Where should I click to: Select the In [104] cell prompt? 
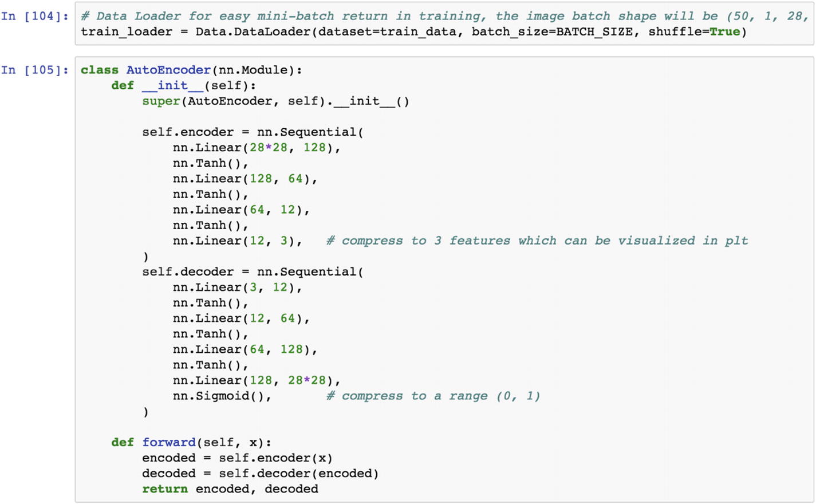click(x=34, y=16)
